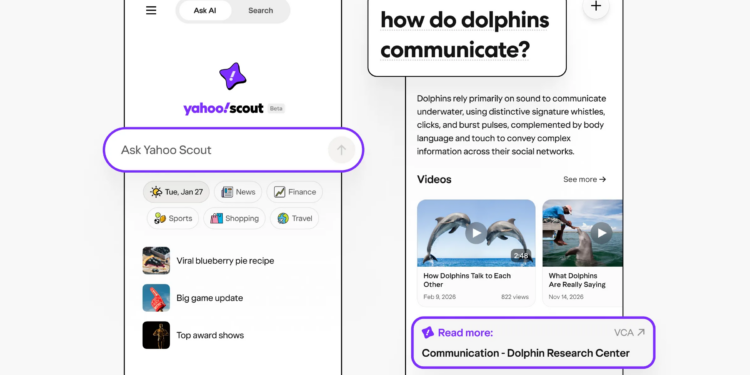Screen dimensions: 750x375
Task: Open the Tue, Jan 27 weather chip
Action: 176,192
